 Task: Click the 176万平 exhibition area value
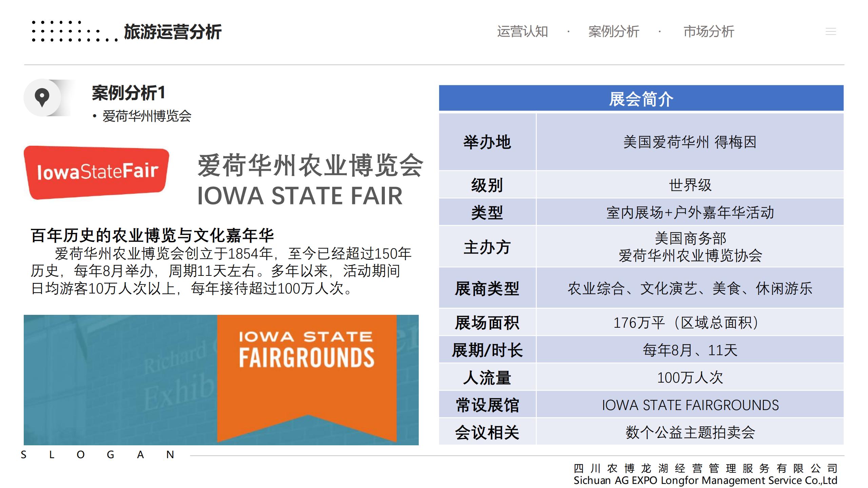click(x=686, y=323)
